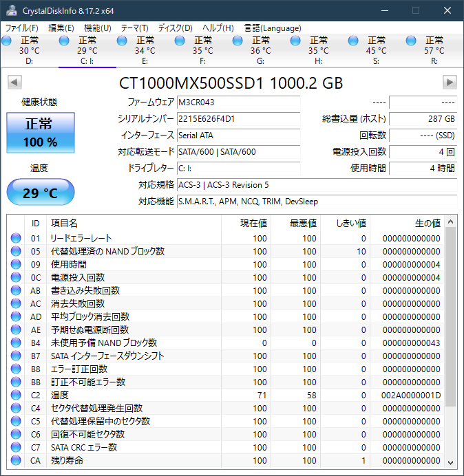Click status icon of 残り寿命 row
Viewport: 464px width, 476px height.
point(16,460)
